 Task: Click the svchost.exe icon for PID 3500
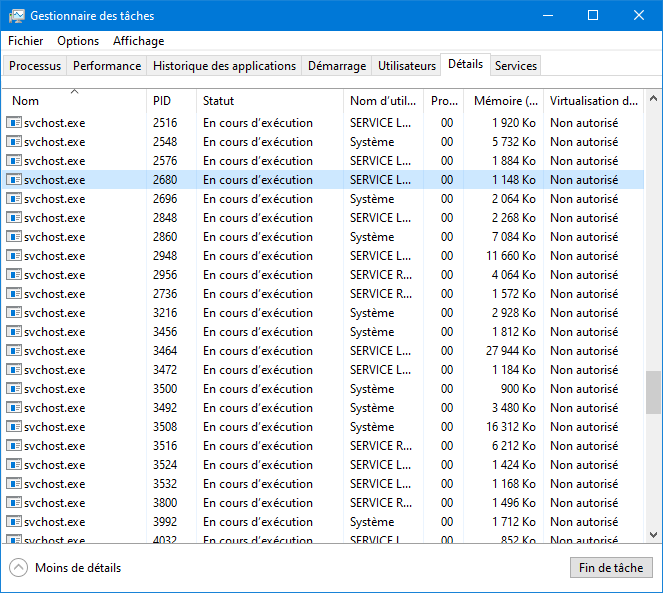point(14,389)
